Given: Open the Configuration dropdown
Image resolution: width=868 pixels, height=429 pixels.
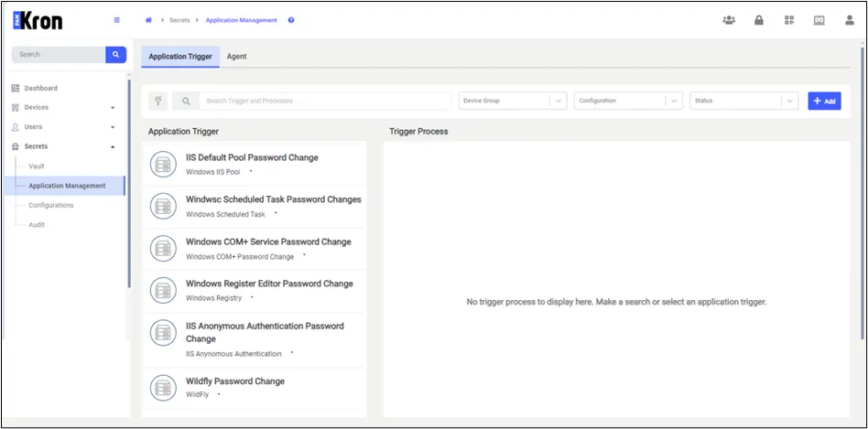Looking at the screenshot, I should (628, 101).
